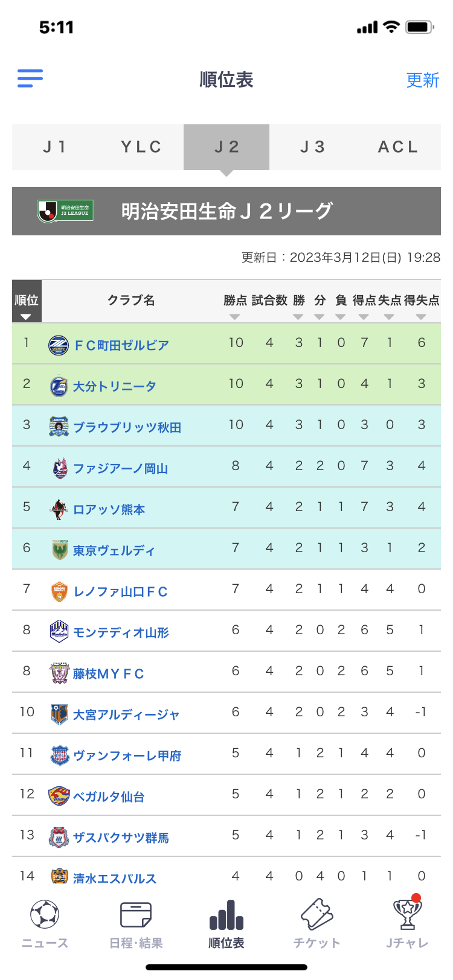Open the Jチャレ trophy icon

(407, 915)
